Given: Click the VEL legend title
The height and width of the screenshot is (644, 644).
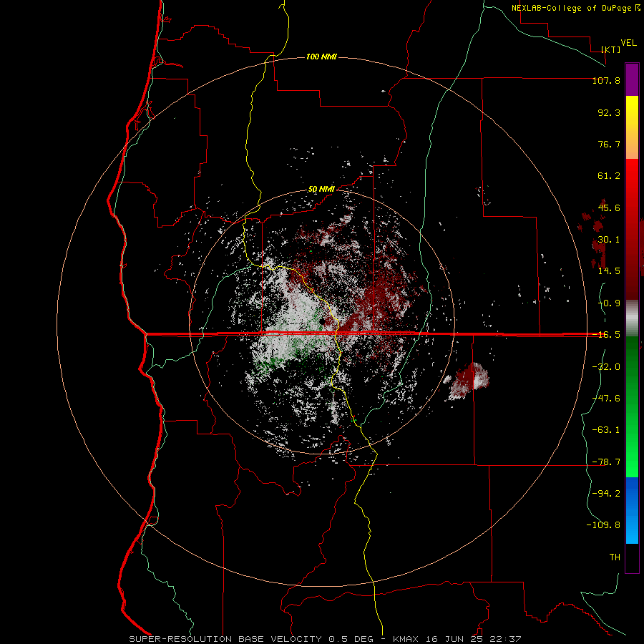Looking at the screenshot, I should (x=628, y=43).
